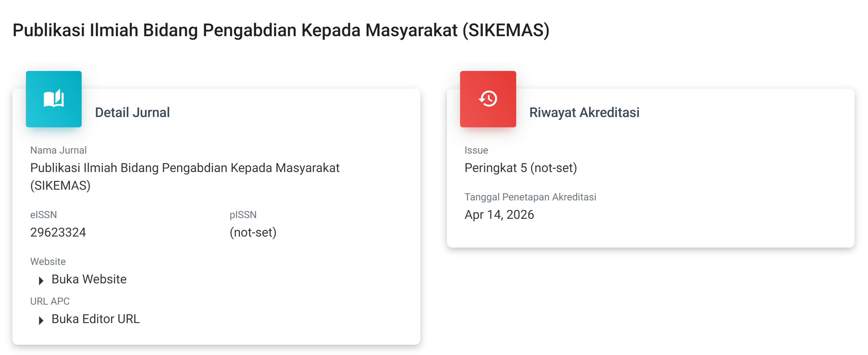Click the red accreditation history clock icon
This screenshot has width=868, height=355.
[x=488, y=99]
